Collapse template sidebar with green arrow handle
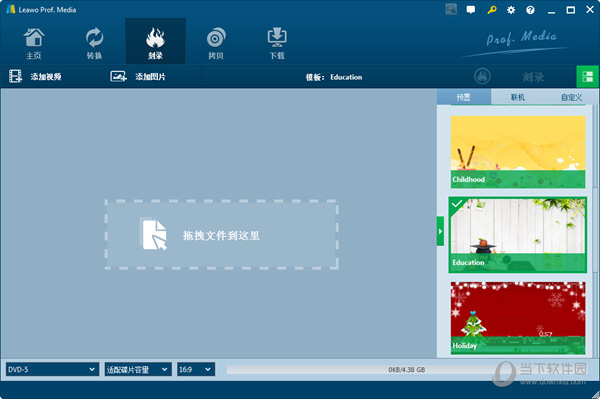Viewport: 600px width, 399px height. click(440, 231)
